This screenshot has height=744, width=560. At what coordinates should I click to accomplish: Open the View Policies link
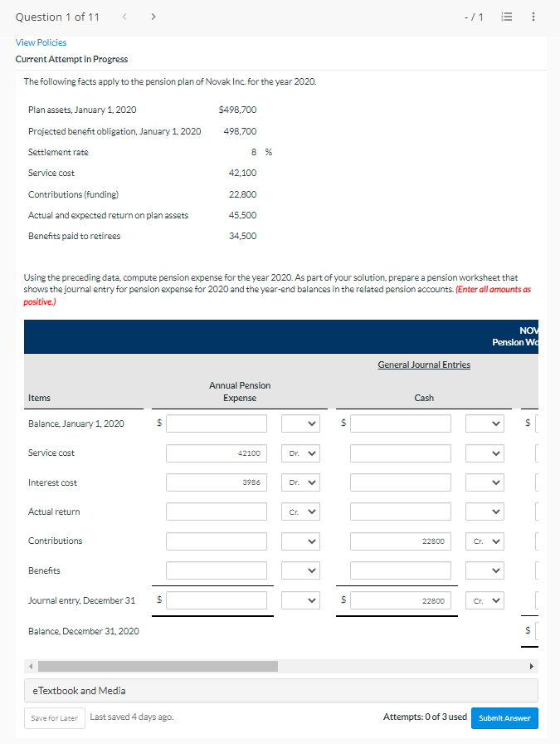(41, 42)
